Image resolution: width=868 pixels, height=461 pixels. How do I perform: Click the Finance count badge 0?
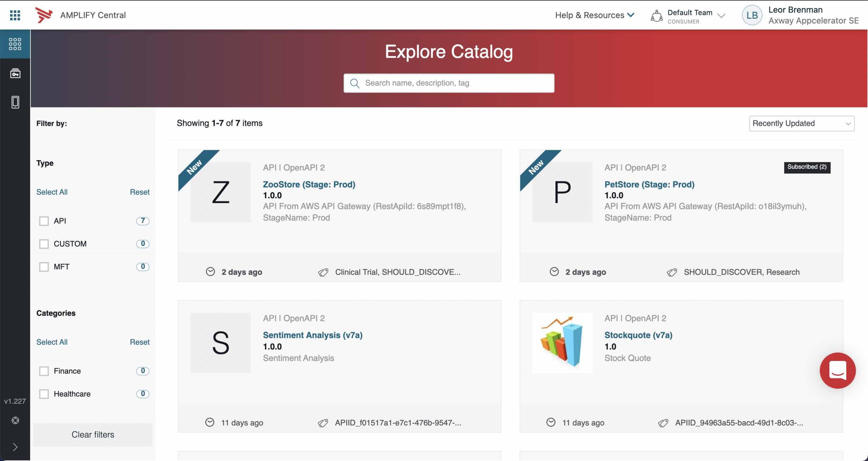[143, 371]
